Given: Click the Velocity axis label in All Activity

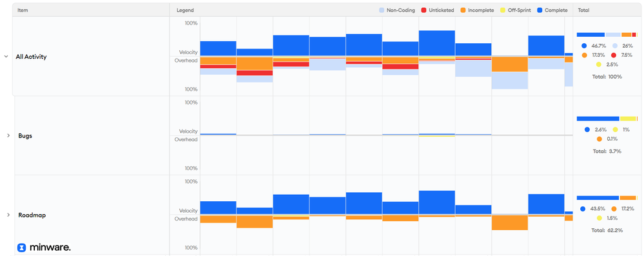Looking at the screenshot, I should point(188,52).
